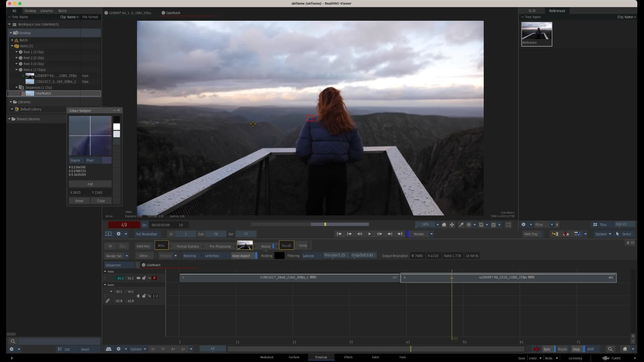This screenshot has height=362, width=644.
Task: Select the pan viewer arrows icon
Action: pos(452,225)
